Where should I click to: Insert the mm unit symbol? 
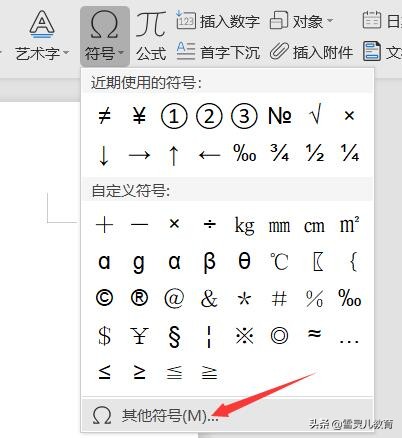(279, 226)
